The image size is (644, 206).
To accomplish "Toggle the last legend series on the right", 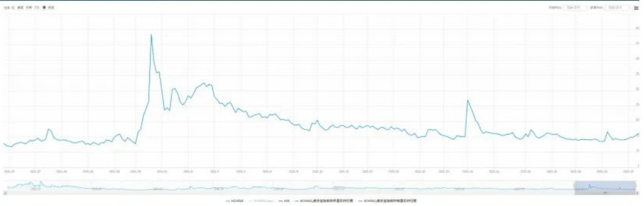I will [386, 200].
